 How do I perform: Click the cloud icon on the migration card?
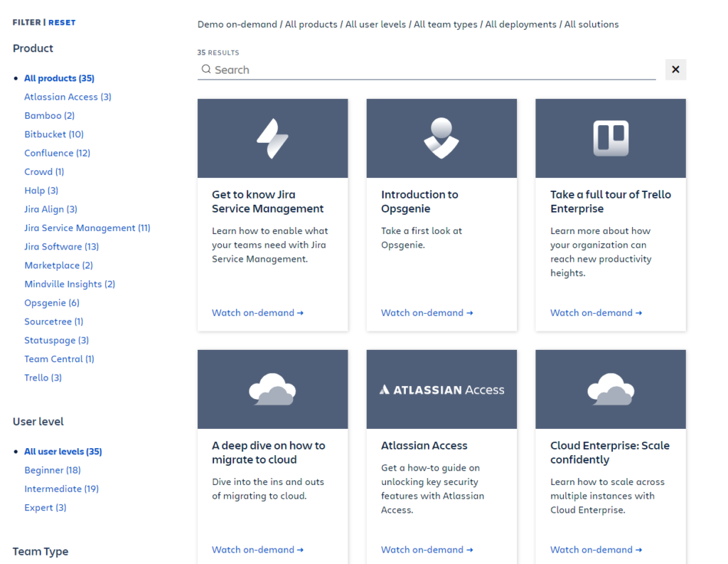272,389
